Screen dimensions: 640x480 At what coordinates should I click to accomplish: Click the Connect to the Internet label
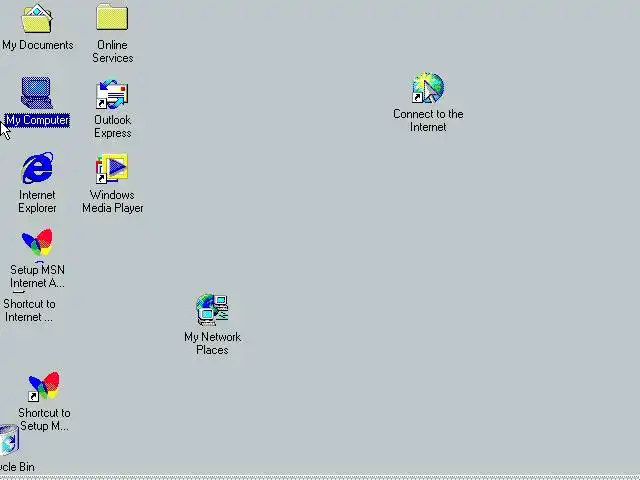tap(428, 120)
